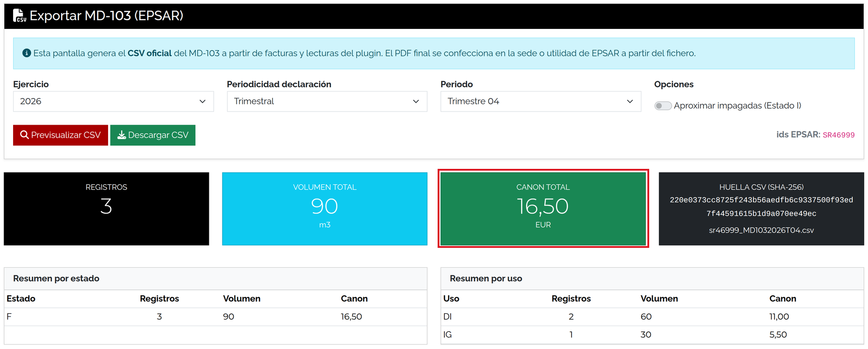
Task: Click the Ejercicio field label
Action: (x=31, y=84)
